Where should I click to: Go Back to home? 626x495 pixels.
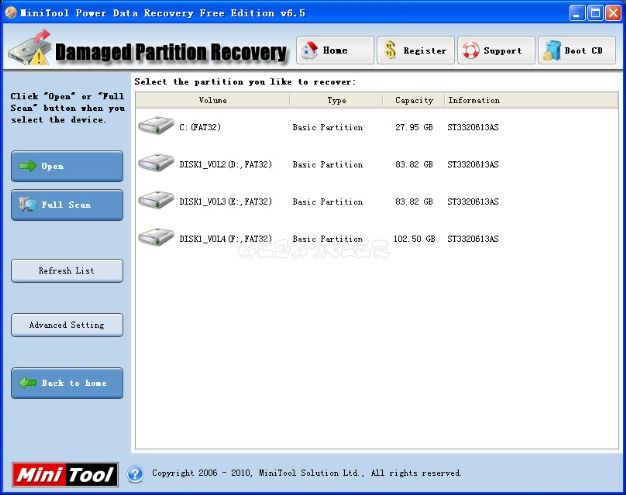pos(67,383)
